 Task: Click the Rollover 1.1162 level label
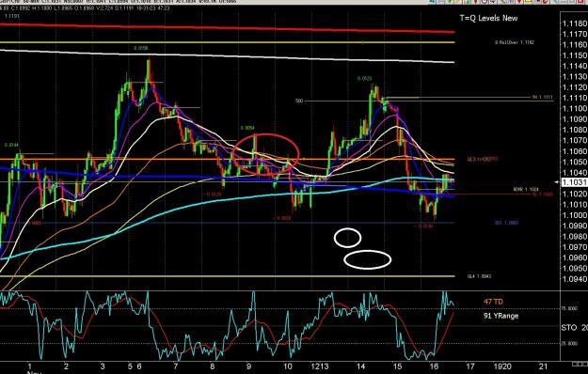point(515,42)
